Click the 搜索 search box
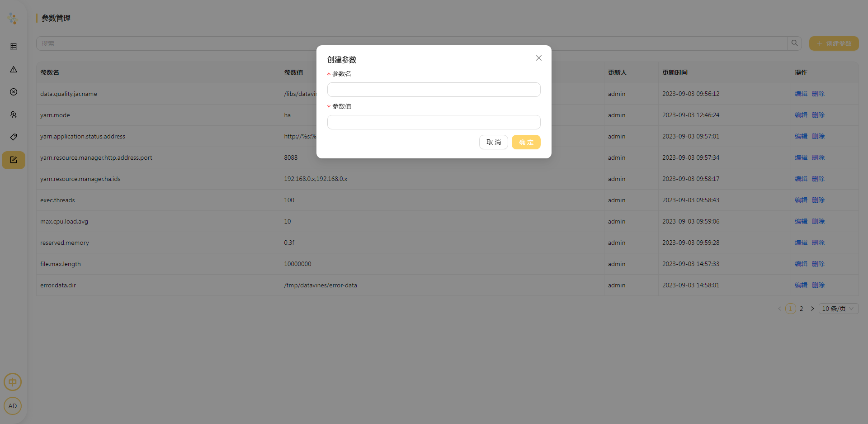The width and height of the screenshot is (868, 424). 412,43
